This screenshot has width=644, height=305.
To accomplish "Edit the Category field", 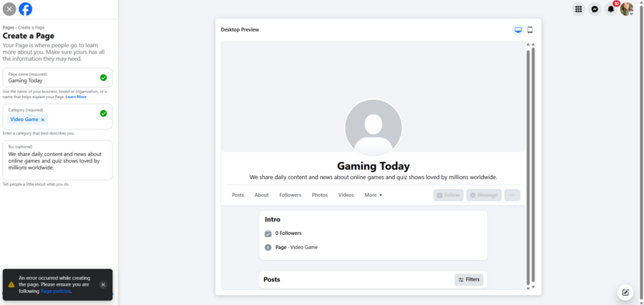I will [57, 116].
